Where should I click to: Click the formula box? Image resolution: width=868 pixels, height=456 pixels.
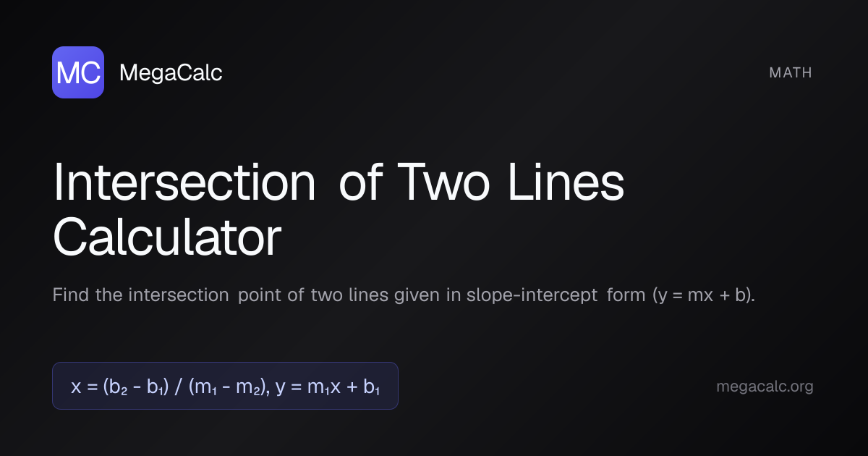point(225,387)
